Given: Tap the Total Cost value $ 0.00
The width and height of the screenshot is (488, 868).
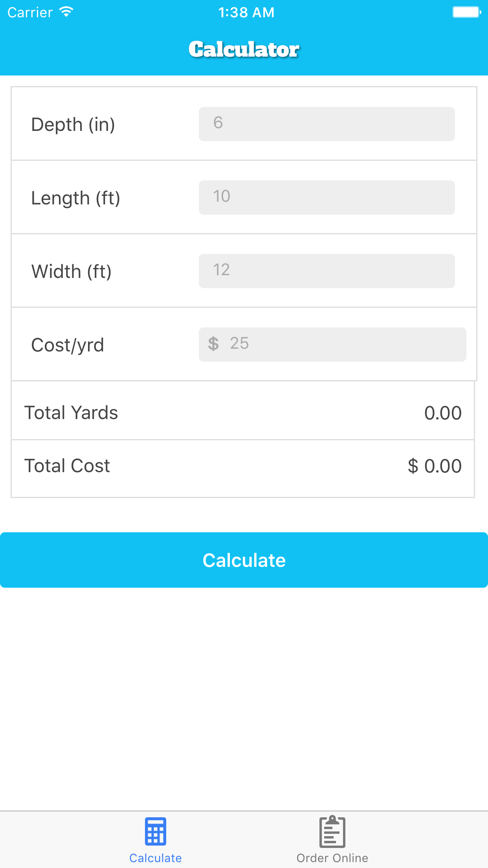Looking at the screenshot, I should (x=435, y=466).
